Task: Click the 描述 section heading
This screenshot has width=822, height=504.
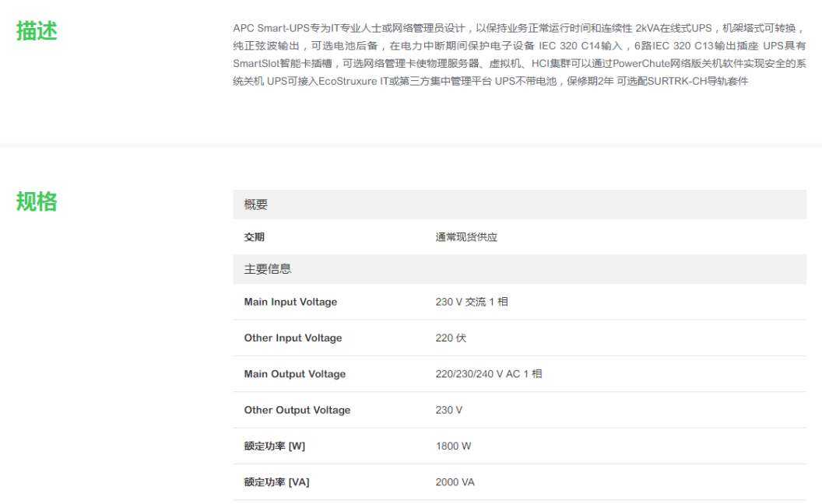Action: click(37, 31)
